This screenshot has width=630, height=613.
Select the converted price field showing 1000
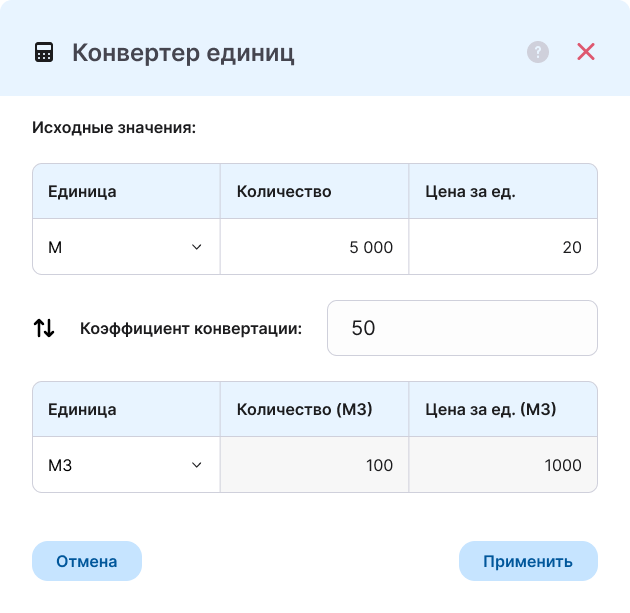click(503, 465)
